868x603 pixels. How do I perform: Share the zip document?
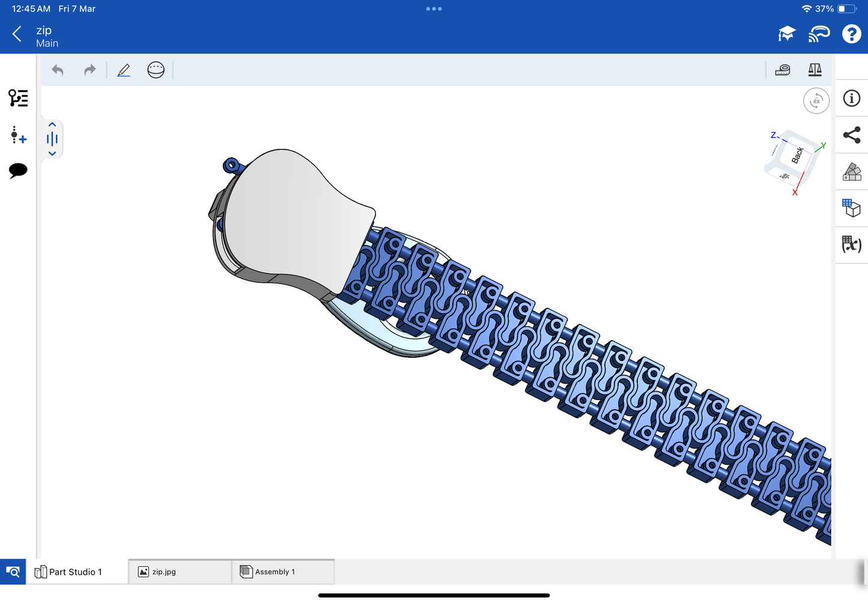851,135
